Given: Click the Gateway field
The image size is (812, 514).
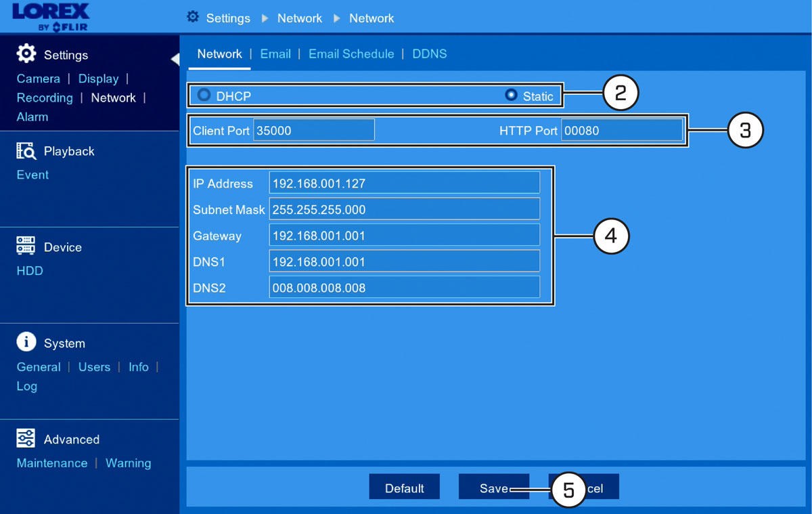Looking at the screenshot, I should tap(405, 235).
